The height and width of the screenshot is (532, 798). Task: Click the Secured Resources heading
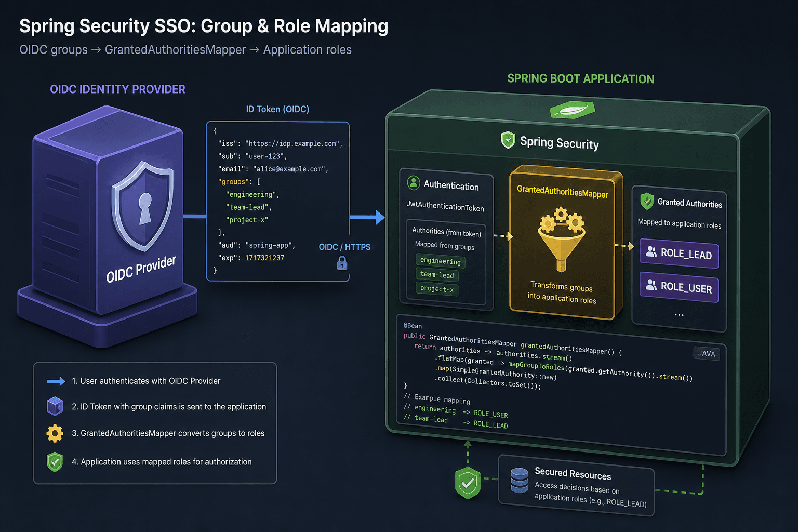pos(573,473)
